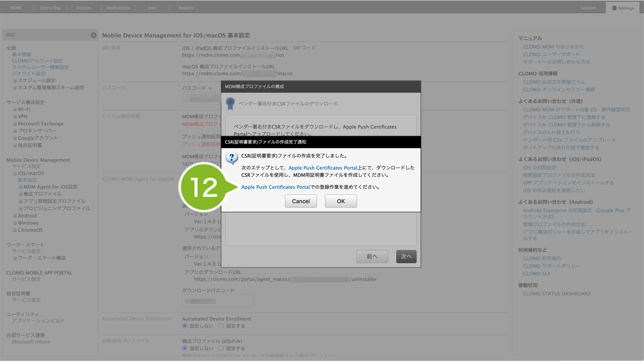Collapse the iOS/macOS tree node
This screenshot has height=362, width=644.
coord(15,173)
